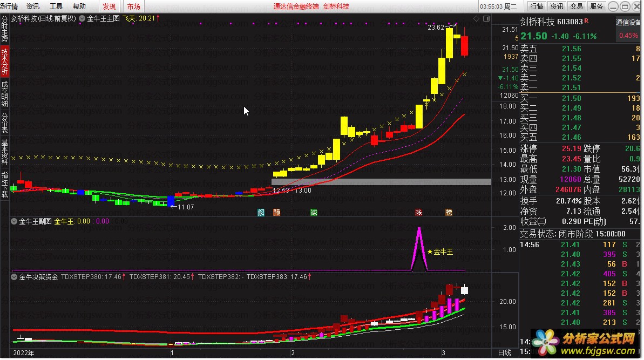644x360 pixels.
Task: Click the 卖三 price 21.54
Action: (x=571, y=68)
